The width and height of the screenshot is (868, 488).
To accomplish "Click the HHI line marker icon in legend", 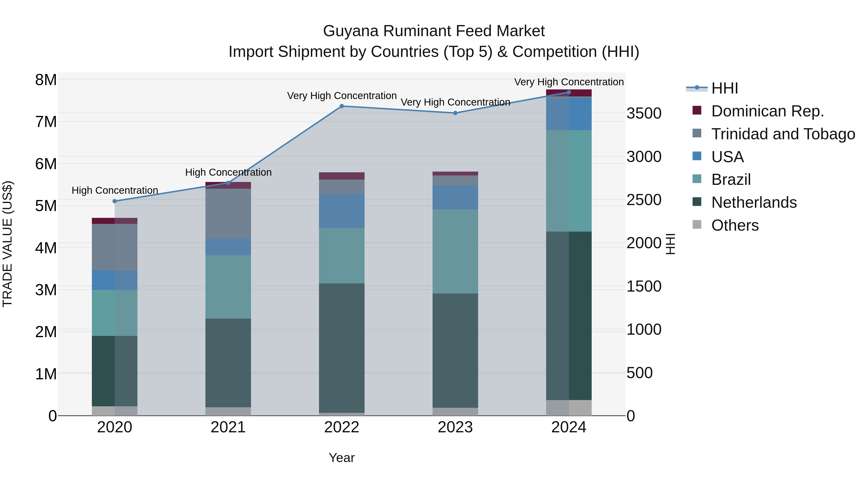I will click(x=697, y=87).
